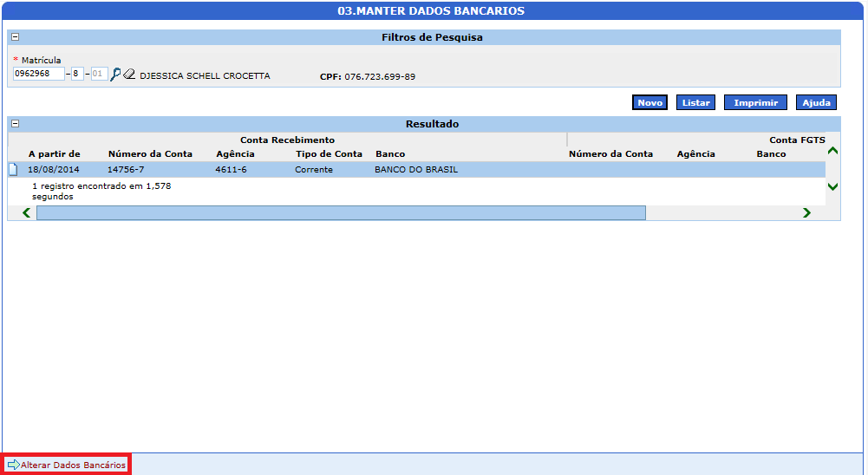
Task: Collapse the Filtros de Pesquisa section
Action: pyautogui.click(x=15, y=37)
